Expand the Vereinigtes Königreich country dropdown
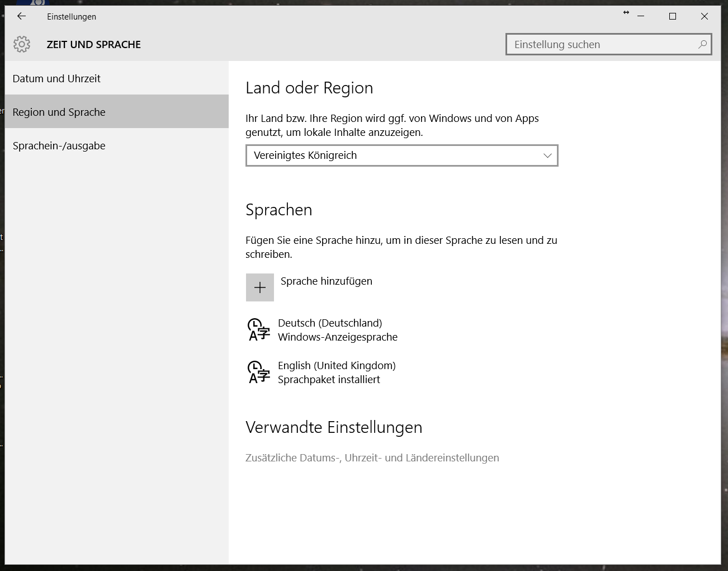 click(x=402, y=155)
